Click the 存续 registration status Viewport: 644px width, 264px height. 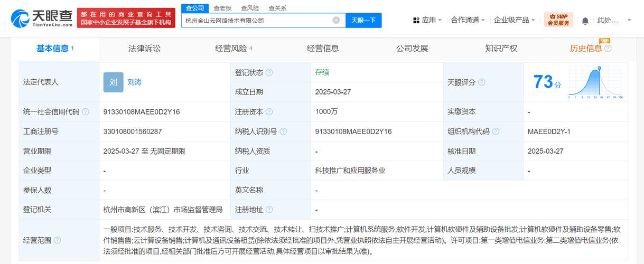[x=322, y=72]
